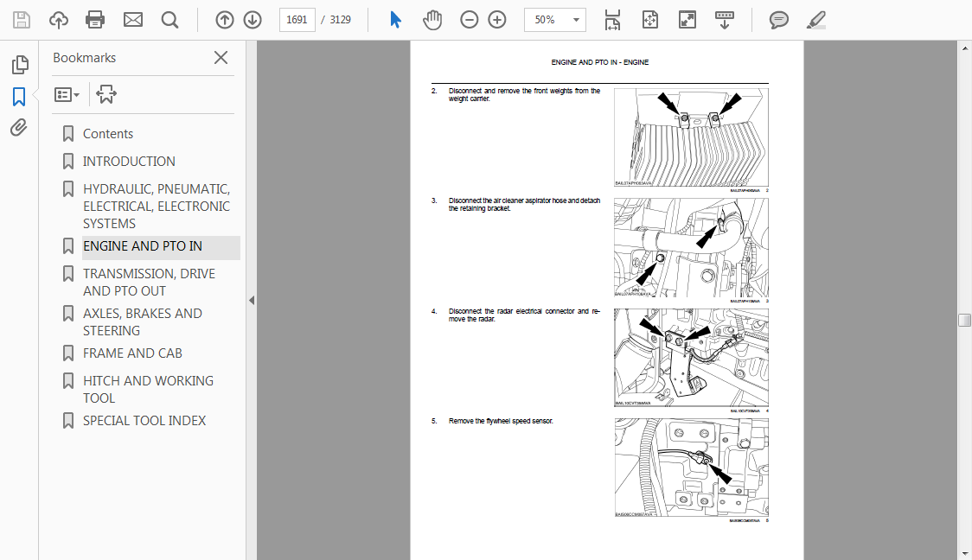This screenshot has width=972, height=560.
Task: Open Attachments paperclip panel
Action: click(x=19, y=128)
